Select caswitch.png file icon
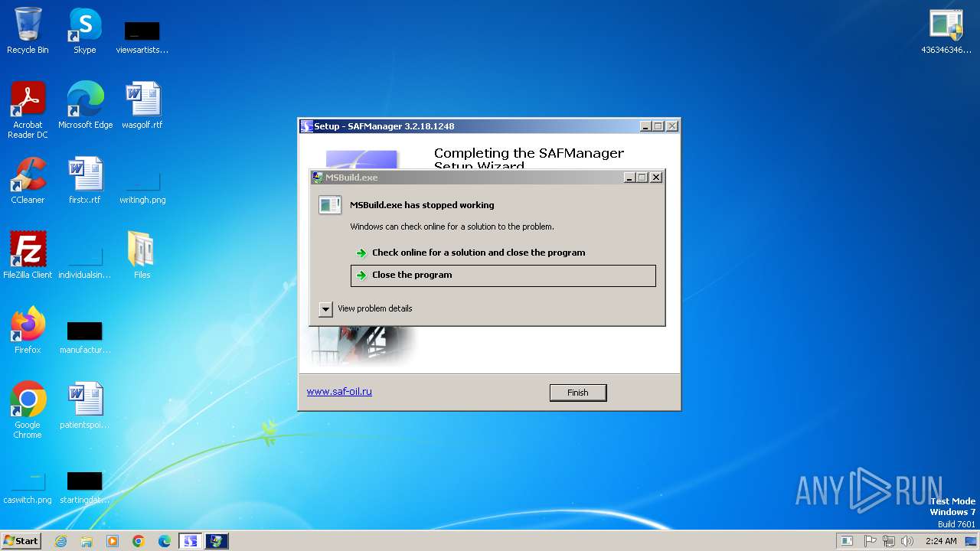This screenshot has width=980, height=551. [x=28, y=487]
